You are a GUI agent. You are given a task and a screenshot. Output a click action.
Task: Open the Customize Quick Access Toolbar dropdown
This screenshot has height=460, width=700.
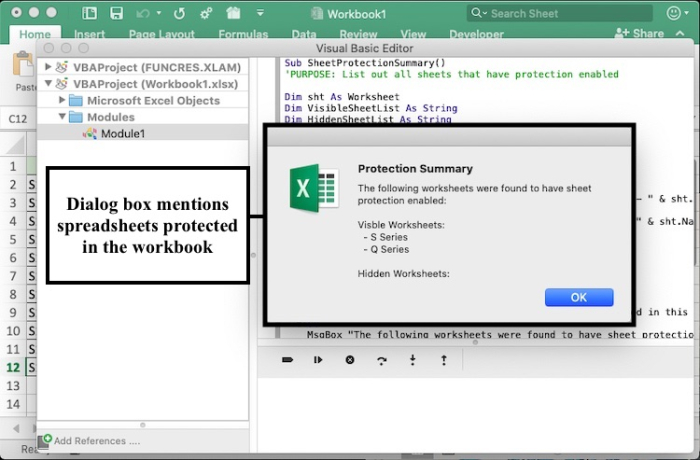pos(260,13)
